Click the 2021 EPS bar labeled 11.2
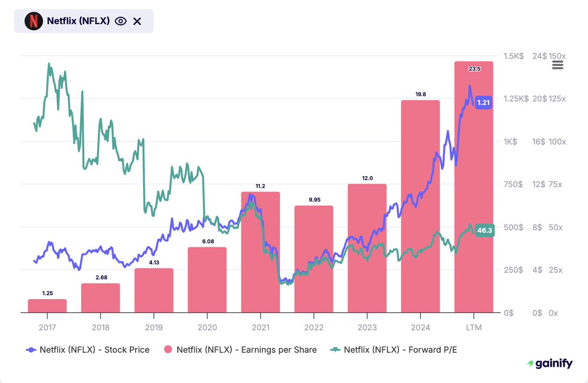The image size is (588, 383). tap(261, 252)
